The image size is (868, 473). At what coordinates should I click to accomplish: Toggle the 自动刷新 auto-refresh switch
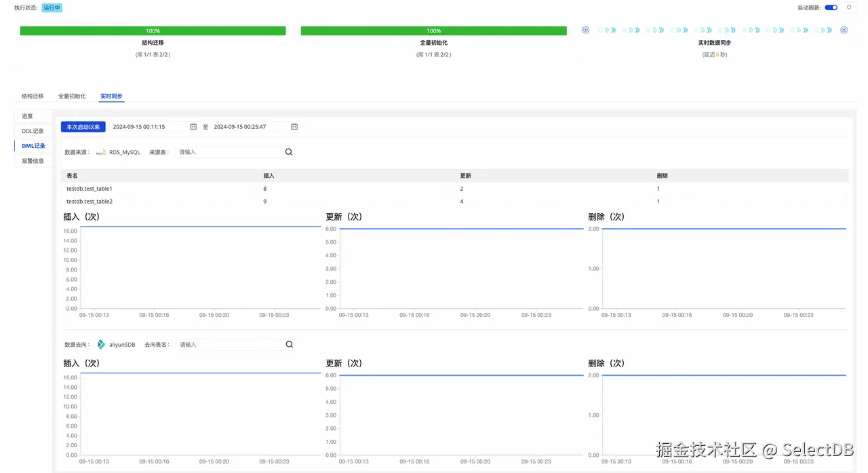pos(831,7)
